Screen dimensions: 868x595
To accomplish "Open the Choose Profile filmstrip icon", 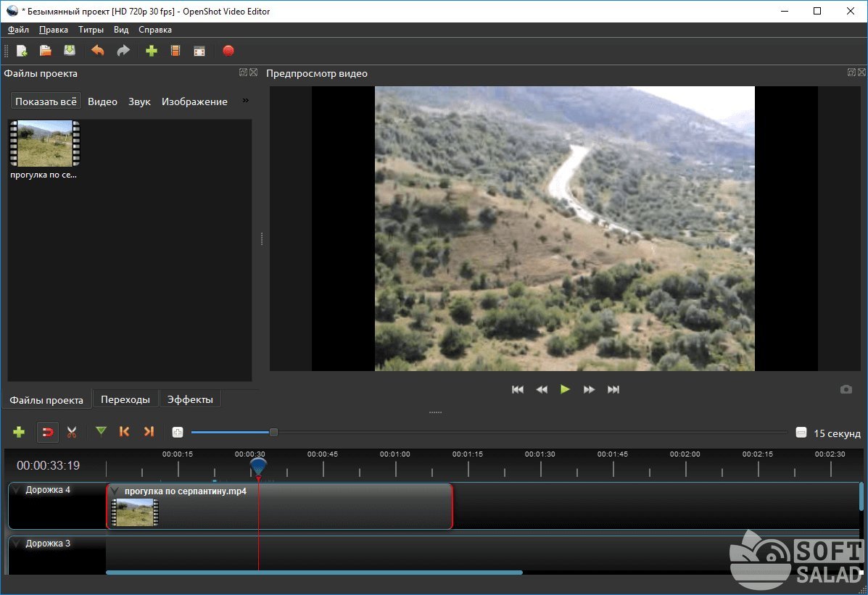I will [x=175, y=51].
